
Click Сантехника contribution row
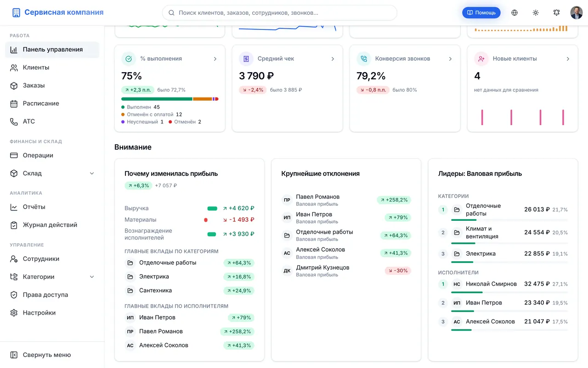pyautogui.click(x=189, y=291)
